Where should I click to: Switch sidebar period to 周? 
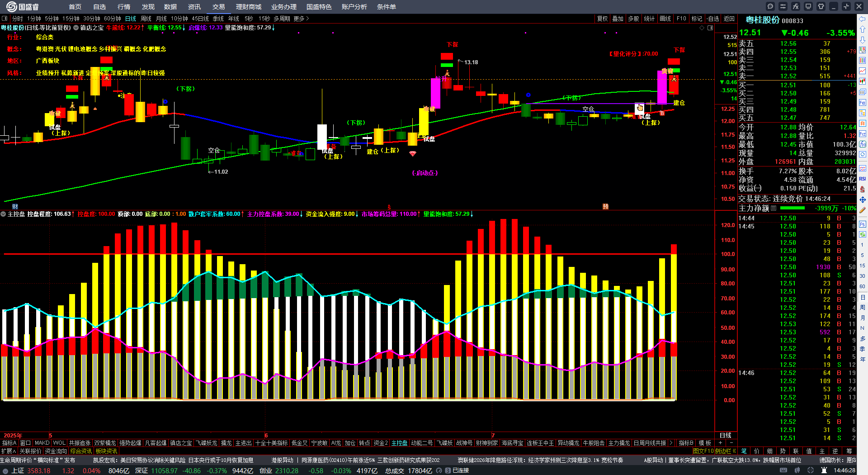tap(863, 308)
